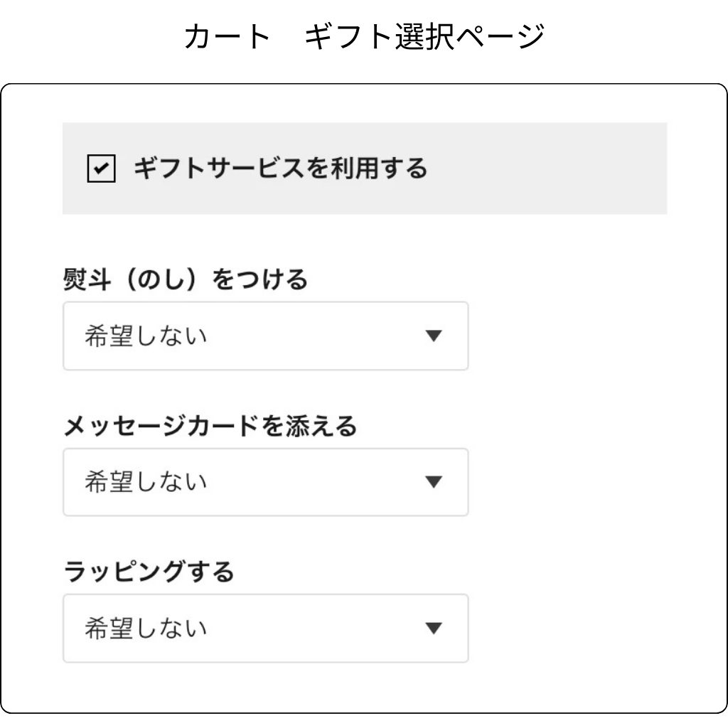The image size is (728, 728).
Task: Click the triangle icon in メッセージカード dropdown
Action: tap(433, 482)
